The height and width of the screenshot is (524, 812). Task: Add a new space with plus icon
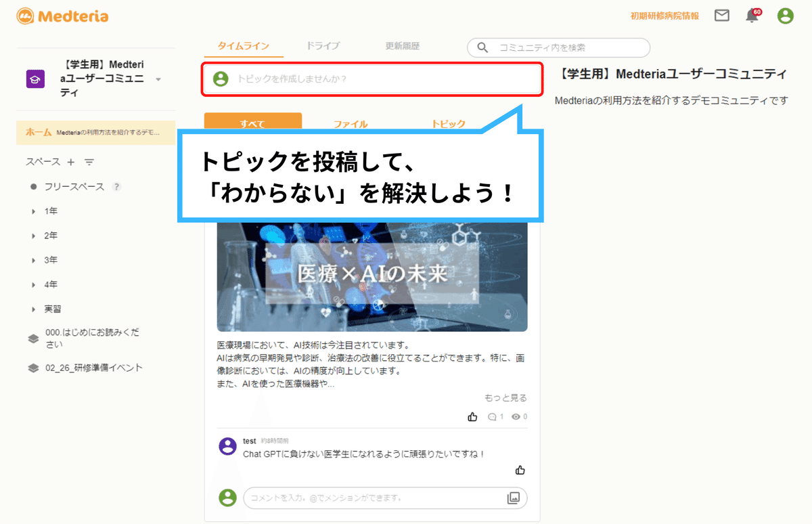click(71, 162)
